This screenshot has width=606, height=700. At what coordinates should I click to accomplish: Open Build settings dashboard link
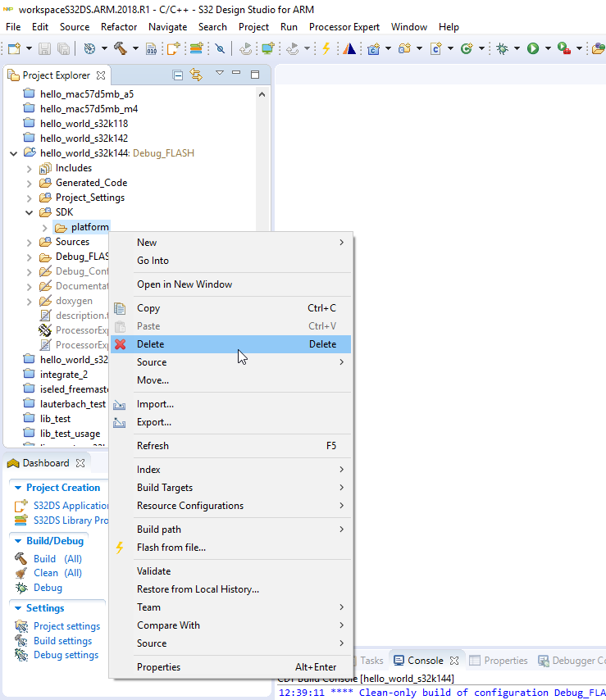coord(63,641)
